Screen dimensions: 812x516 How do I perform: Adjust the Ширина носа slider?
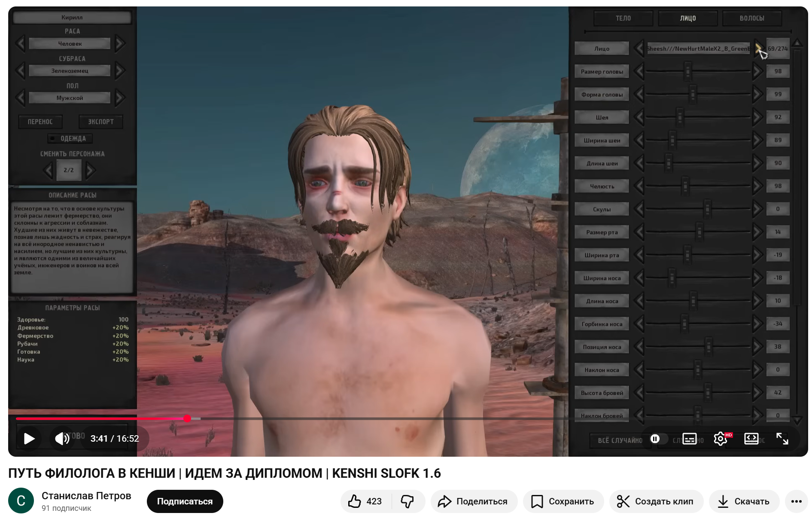click(699, 278)
